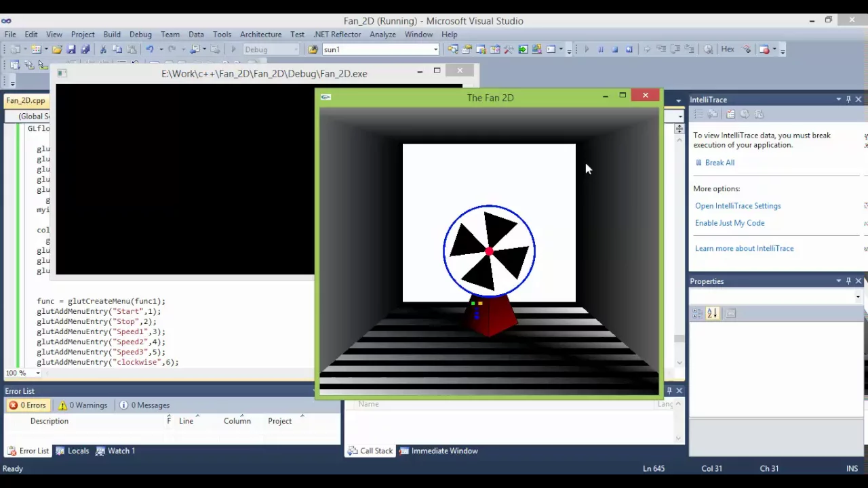Image resolution: width=868 pixels, height=488 pixels.
Task: Toggle the 0 Warnings filter button
Action: pyautogui.click(x=83, y=405)
